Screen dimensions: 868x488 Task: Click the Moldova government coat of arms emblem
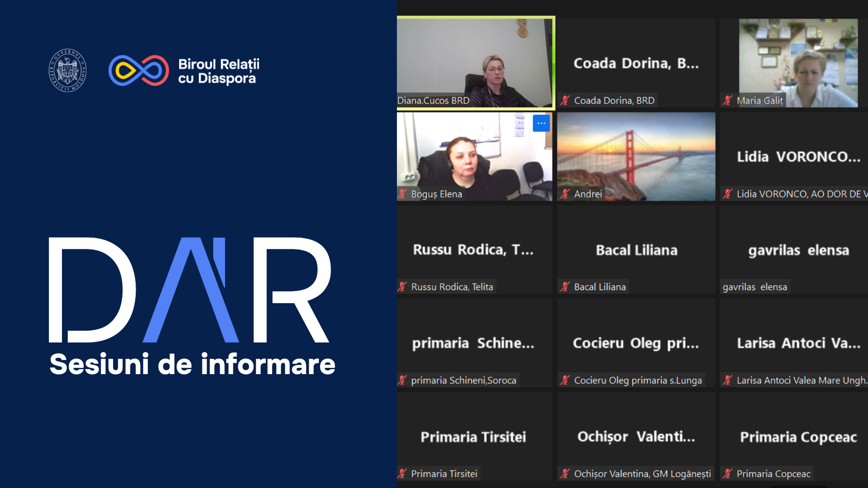click(x=67, y=70)
